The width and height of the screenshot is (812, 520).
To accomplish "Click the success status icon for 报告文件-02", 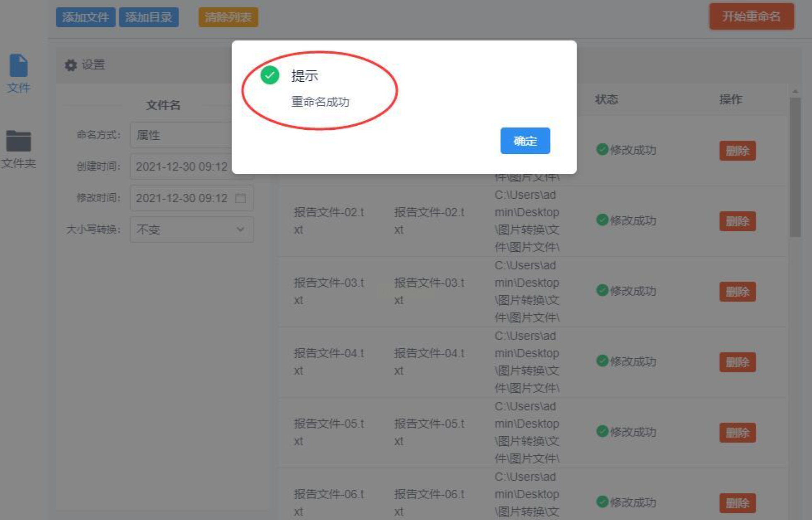I will click(602, 220).
